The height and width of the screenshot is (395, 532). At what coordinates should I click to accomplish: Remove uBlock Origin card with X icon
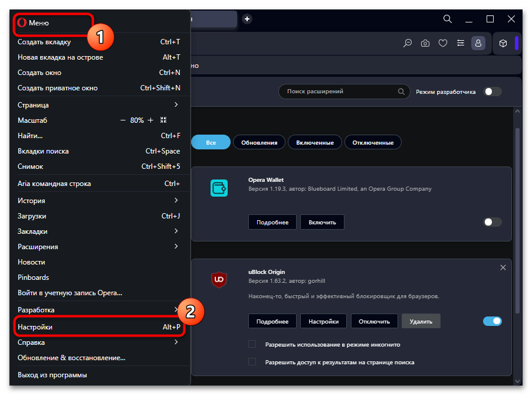[503, 267]
